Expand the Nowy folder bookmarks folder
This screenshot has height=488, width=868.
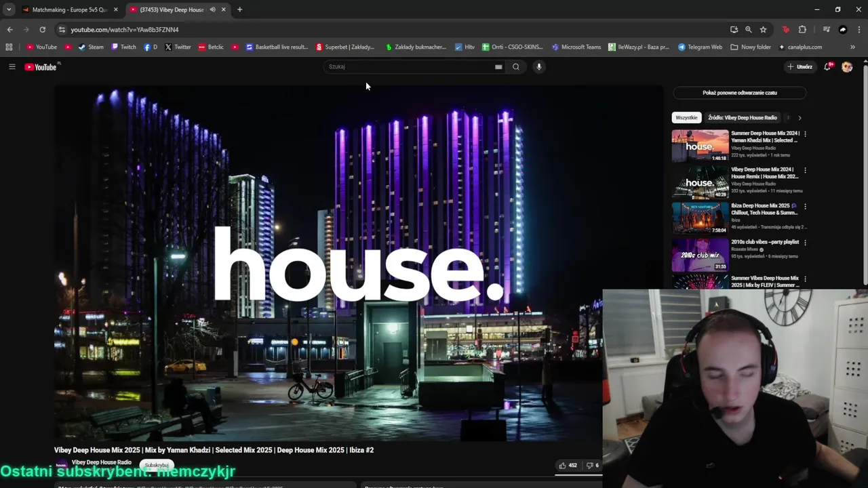pos(751,47)
